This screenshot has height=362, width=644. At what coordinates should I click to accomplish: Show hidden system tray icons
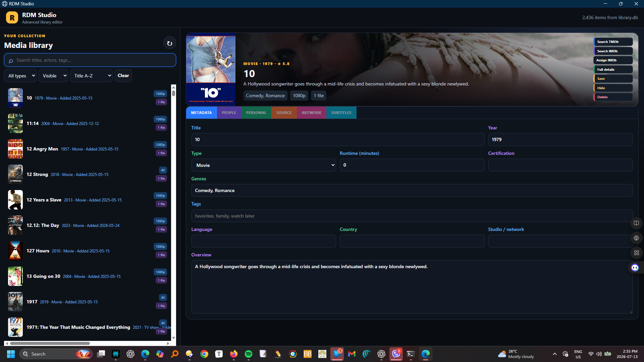(x=555, y=354)
